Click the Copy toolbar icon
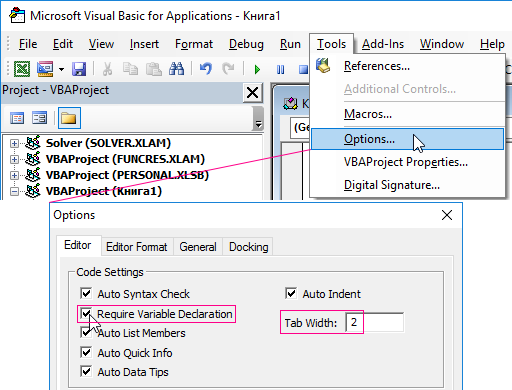 130,69
